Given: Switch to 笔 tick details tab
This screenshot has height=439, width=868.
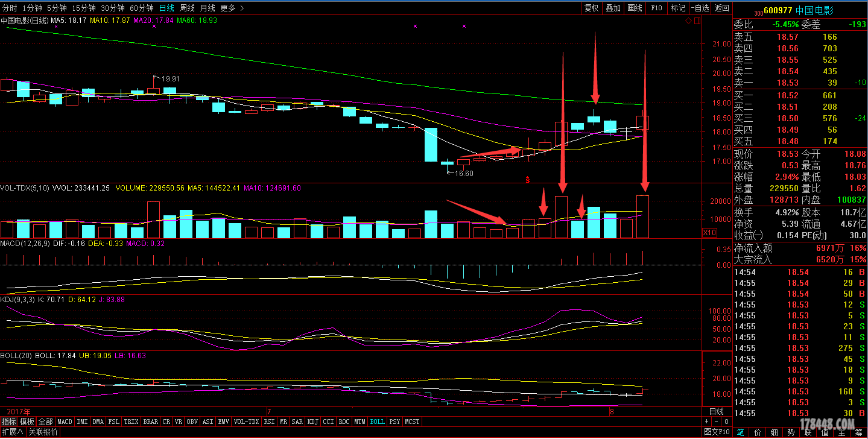Looking at the screenshot, I should click(x=741, y=432).
